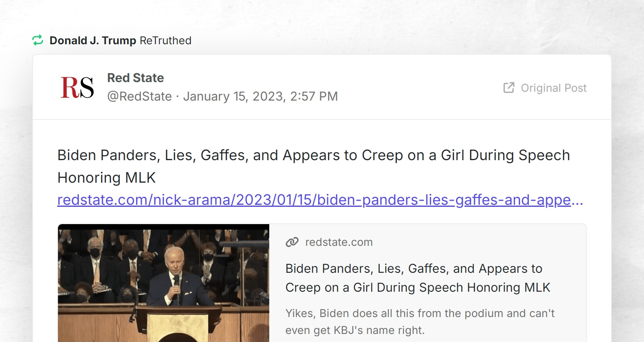Click the Original Post button

553,88
